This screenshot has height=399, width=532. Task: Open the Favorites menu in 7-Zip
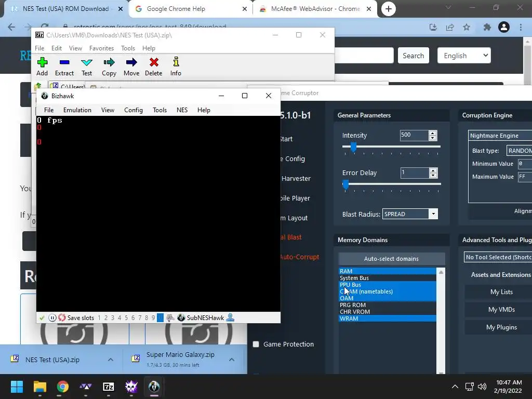pos(101,48)
